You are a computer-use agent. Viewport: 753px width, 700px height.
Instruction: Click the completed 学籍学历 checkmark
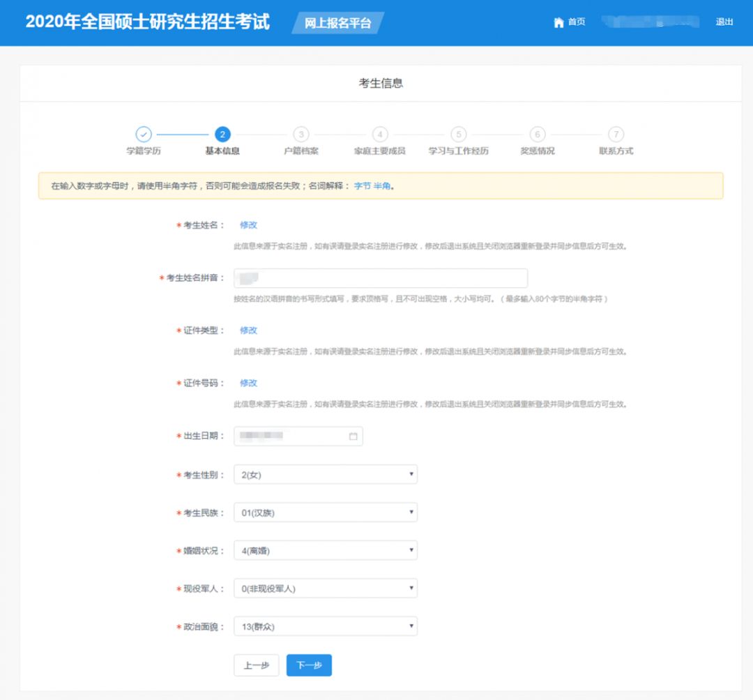143,134
